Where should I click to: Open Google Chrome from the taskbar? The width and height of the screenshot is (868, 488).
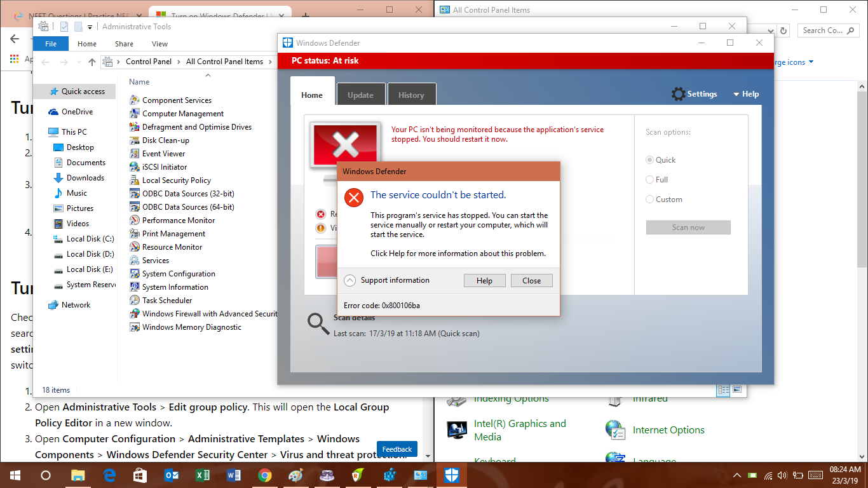coord(265,475)
